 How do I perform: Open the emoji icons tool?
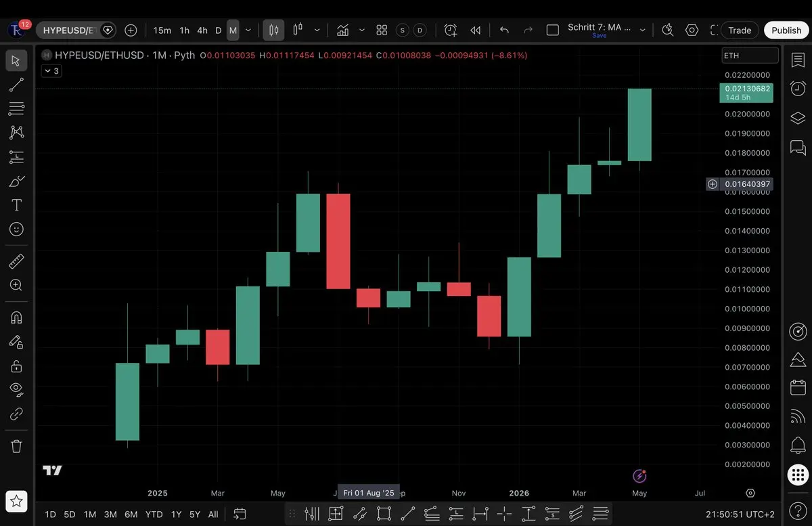coord(16,229)
